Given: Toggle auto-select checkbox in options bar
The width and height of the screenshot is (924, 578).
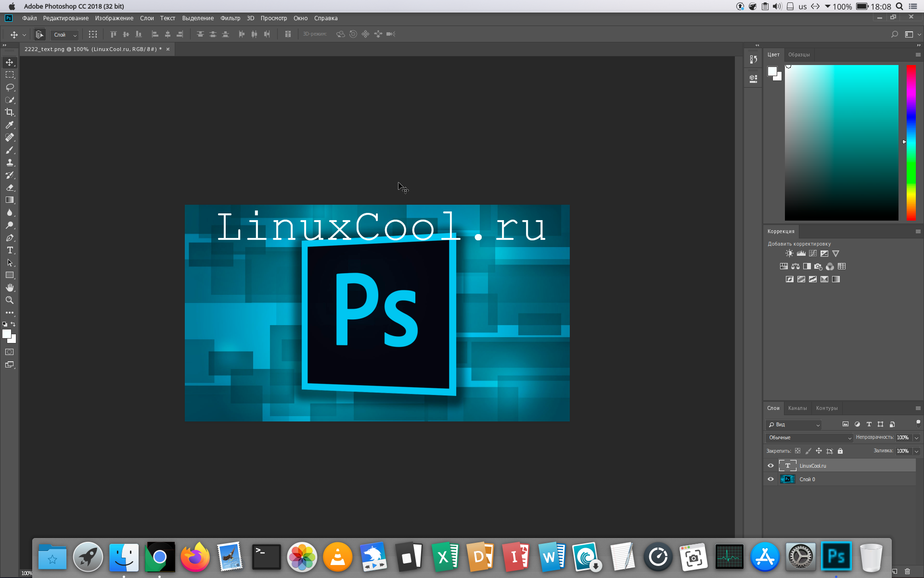Looking at the screenshot, I should click(39, 34).
